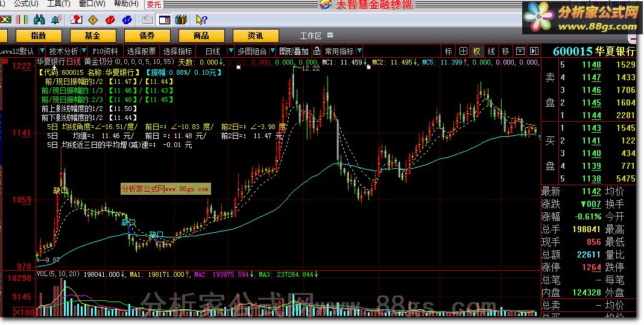Click the gray card toolbar icon
This screenshot has height=325, width=644.
pos(148,19)
